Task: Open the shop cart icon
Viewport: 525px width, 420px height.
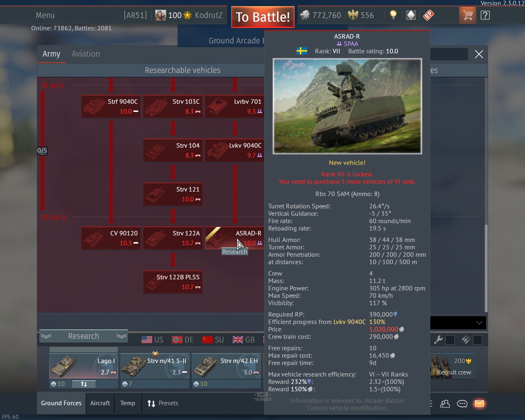Action: (467, 16)
